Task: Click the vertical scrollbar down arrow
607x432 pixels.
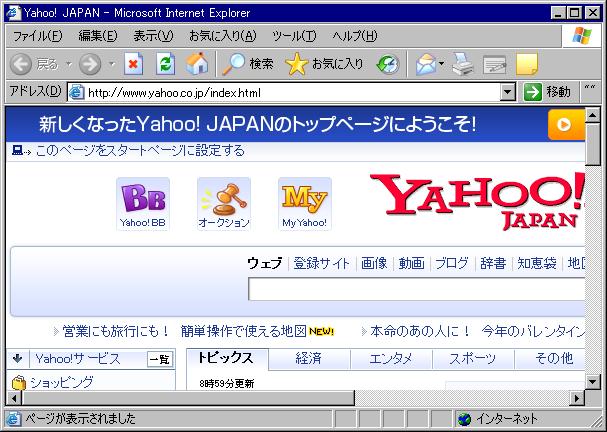Action: click(x=592, y=382)
